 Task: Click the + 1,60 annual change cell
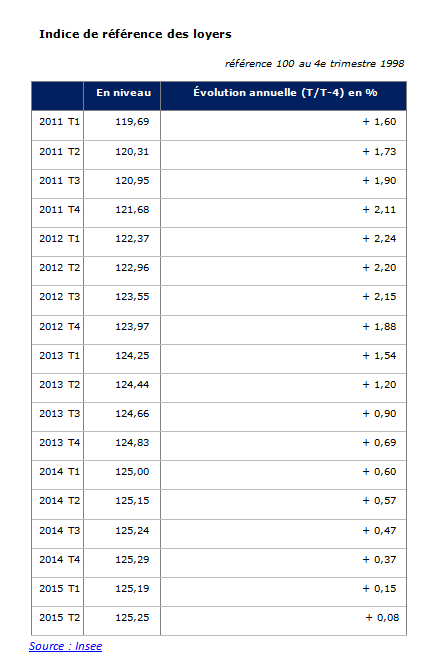[379, 122]
